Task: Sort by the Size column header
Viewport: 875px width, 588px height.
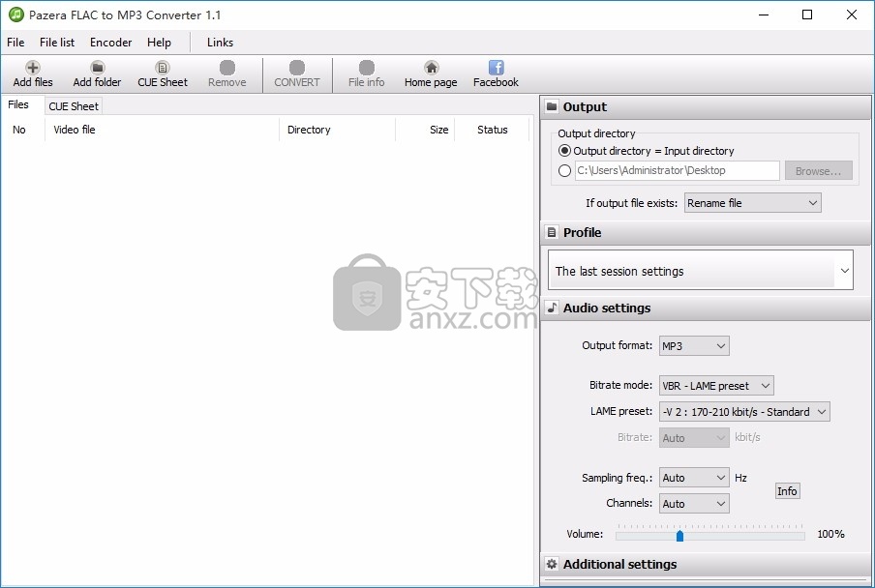Action: coord(425,130)
